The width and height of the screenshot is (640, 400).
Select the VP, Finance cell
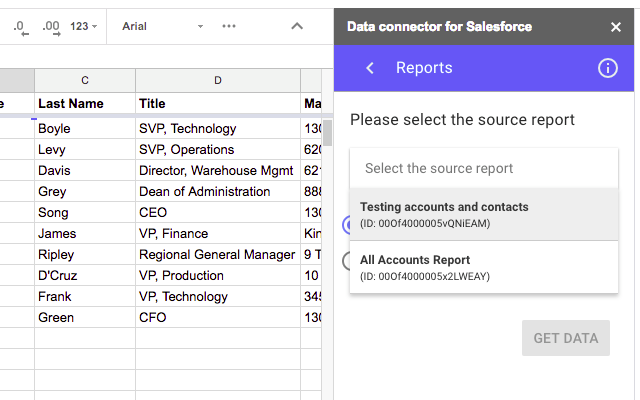[218, 233]
